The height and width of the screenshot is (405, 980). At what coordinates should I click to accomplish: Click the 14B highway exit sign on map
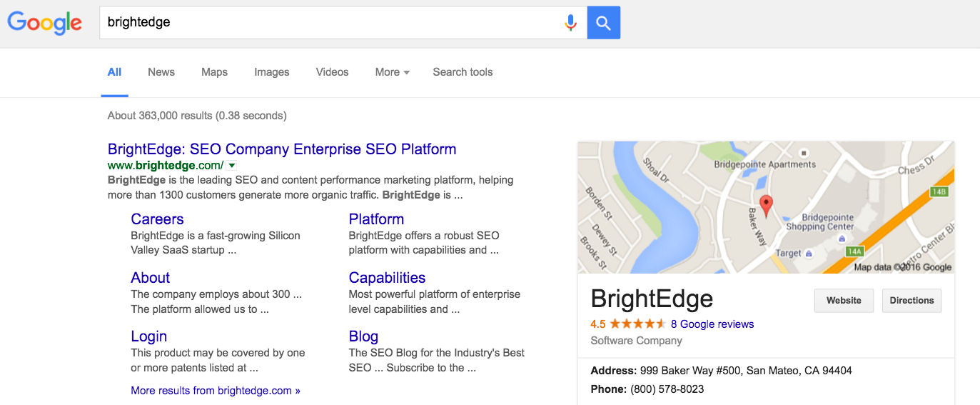point(939,192)
